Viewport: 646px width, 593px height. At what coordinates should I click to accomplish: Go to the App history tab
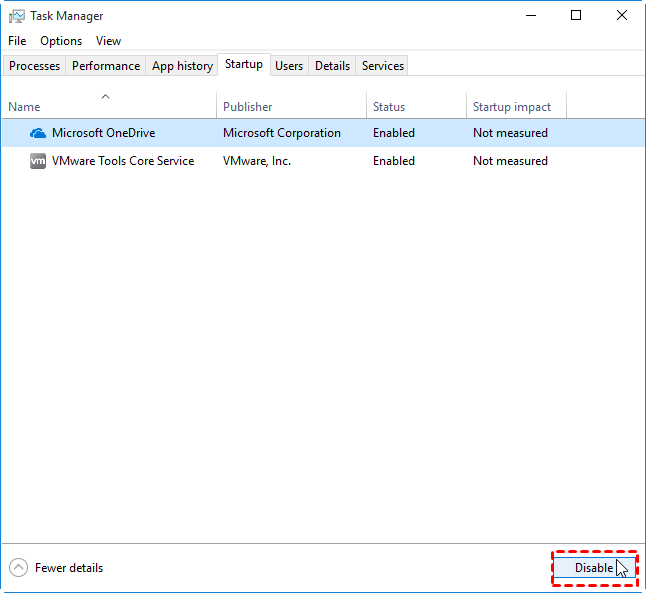pyautogui.click(x=182, y=66)
